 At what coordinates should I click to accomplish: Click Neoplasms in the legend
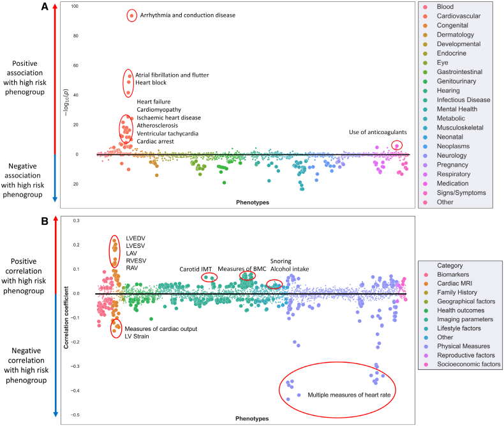453,146
